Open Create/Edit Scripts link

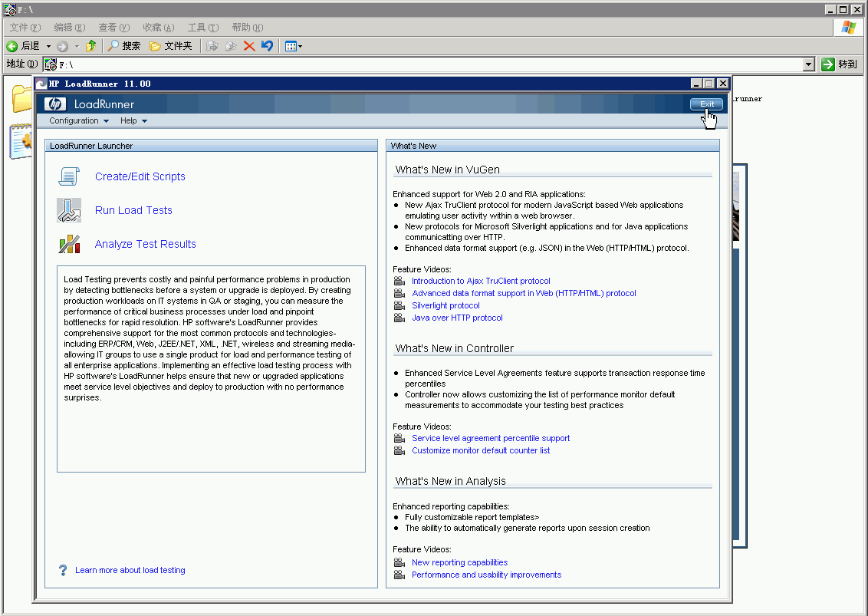click(x=140, y=176)
